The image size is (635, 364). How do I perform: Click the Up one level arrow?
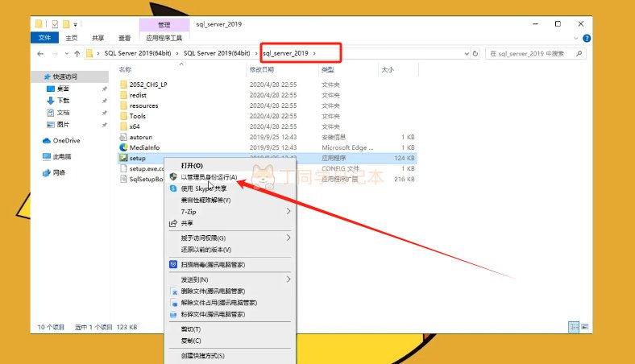(77, 54)
